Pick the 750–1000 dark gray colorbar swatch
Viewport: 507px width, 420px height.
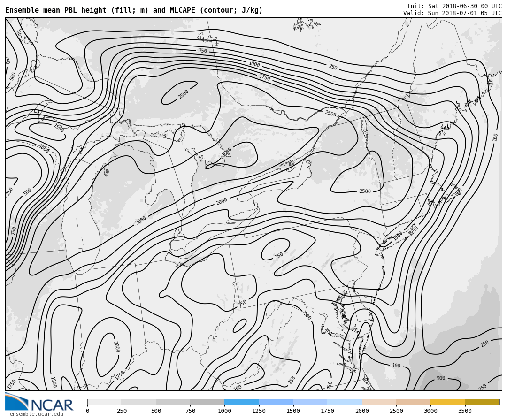coord(207,402)
